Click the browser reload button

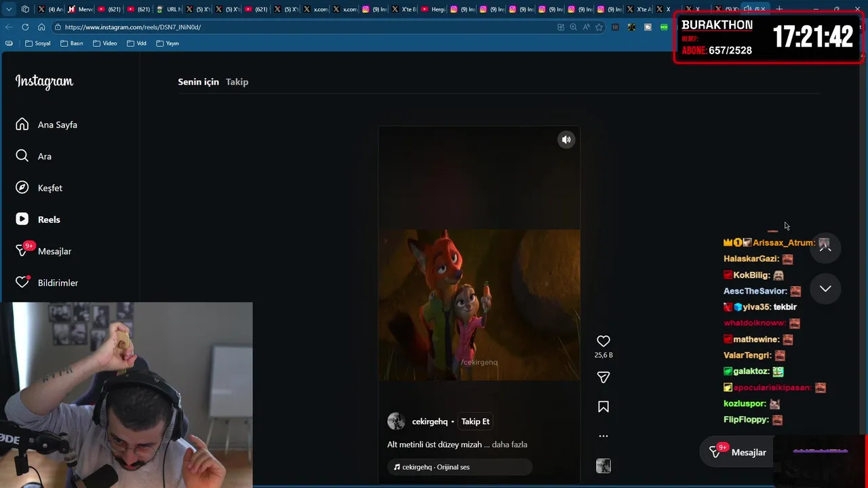pos(25,27)
